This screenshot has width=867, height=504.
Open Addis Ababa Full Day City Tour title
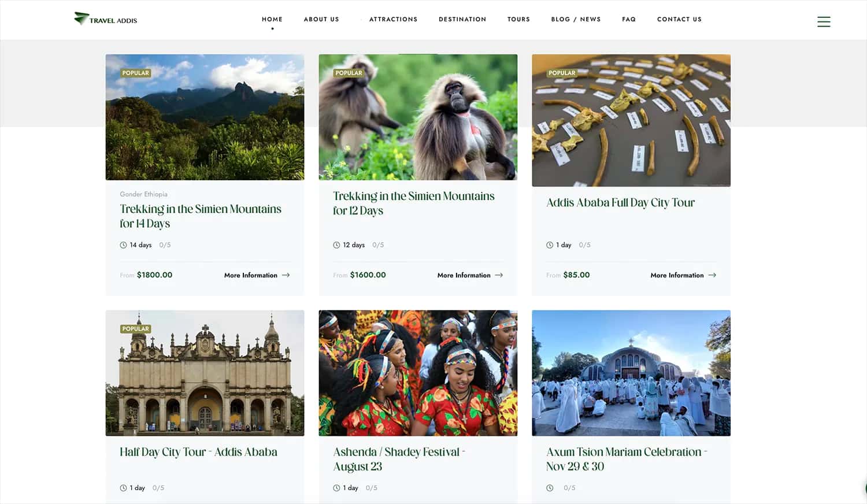(620, 203)
